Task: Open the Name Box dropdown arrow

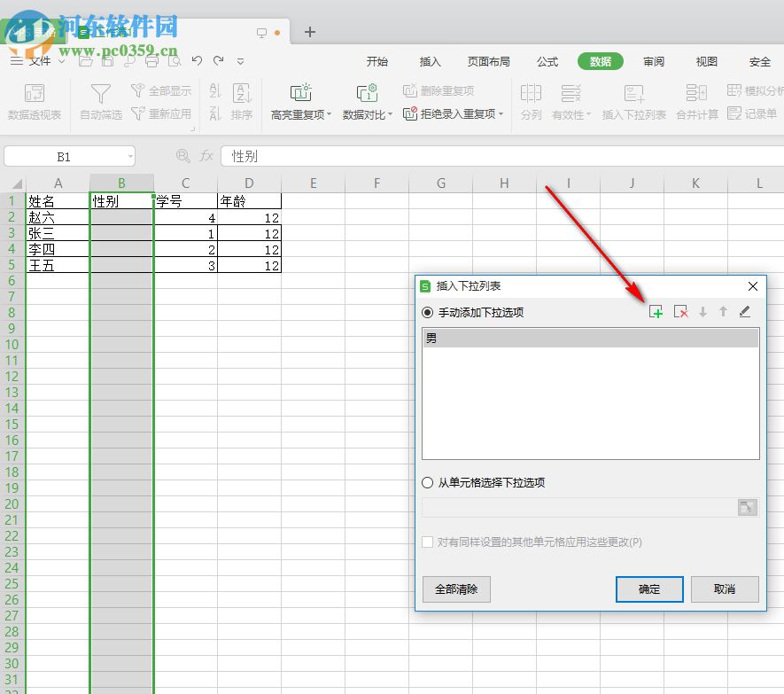Action: tap(130, 157)
